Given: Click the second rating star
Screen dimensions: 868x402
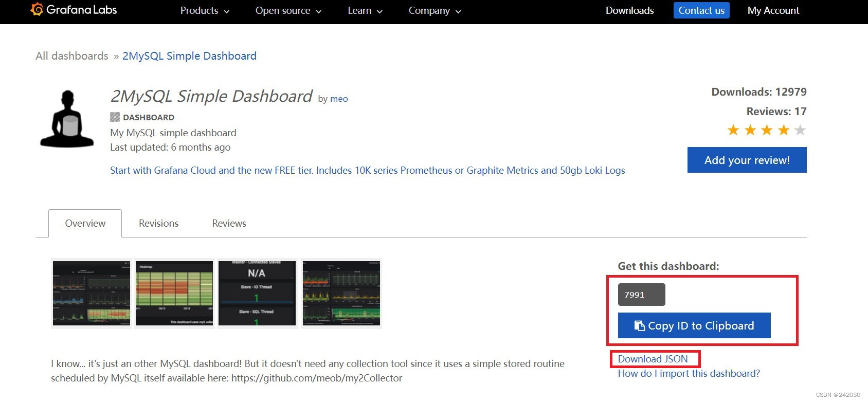Looking at the screenshot, I should coord(750,130).
